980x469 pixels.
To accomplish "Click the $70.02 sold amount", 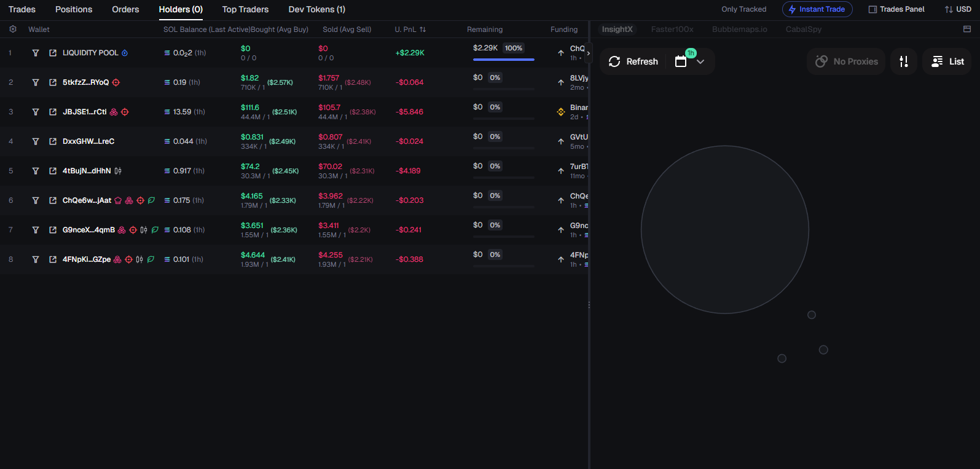I will [x=330, y=167].
